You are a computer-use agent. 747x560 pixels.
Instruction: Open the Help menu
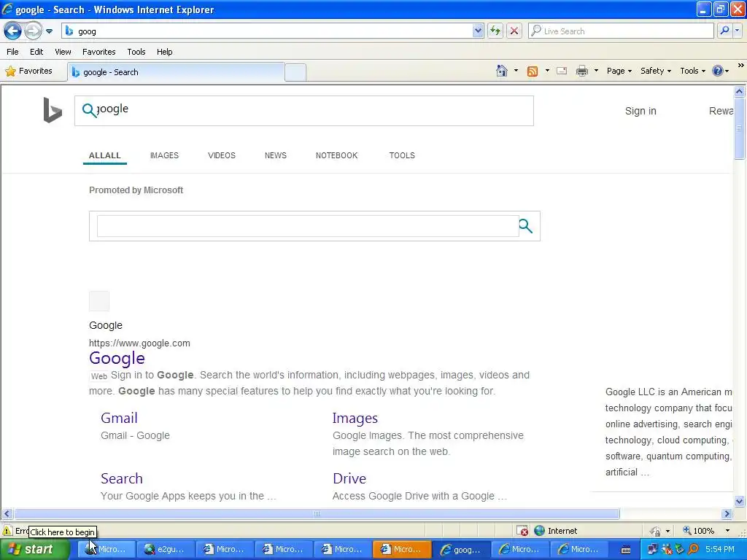coord(164,52)
